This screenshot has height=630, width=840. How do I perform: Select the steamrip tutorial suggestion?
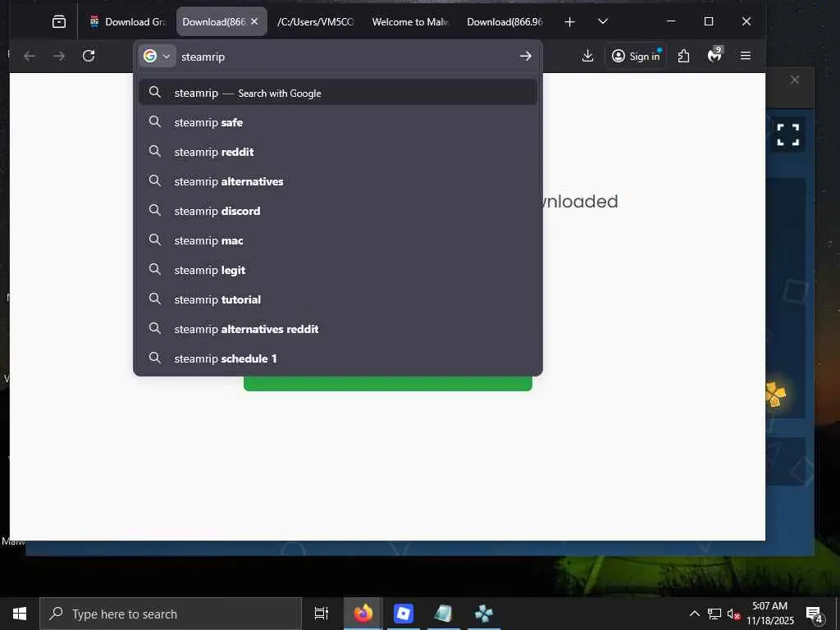[x=337, y=299]
